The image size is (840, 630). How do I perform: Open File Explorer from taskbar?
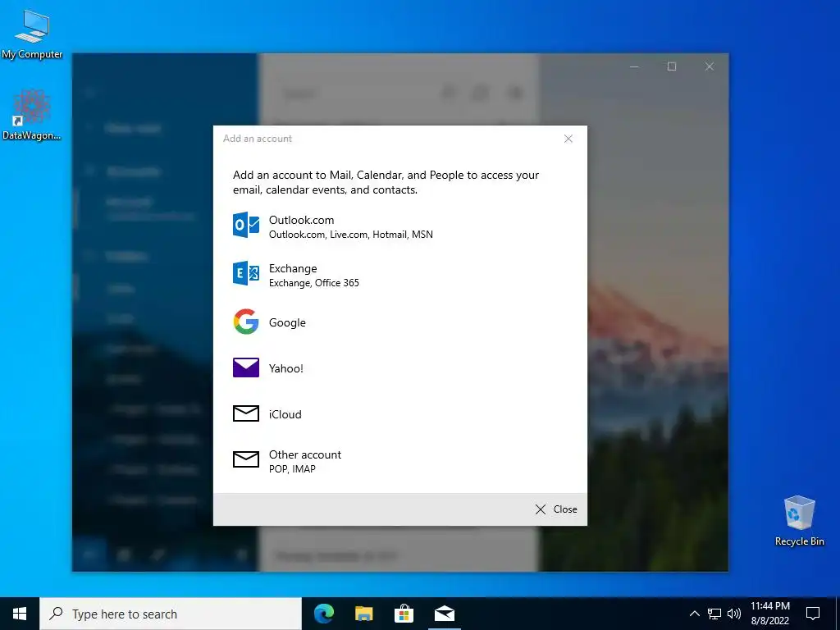pos(363,614)
